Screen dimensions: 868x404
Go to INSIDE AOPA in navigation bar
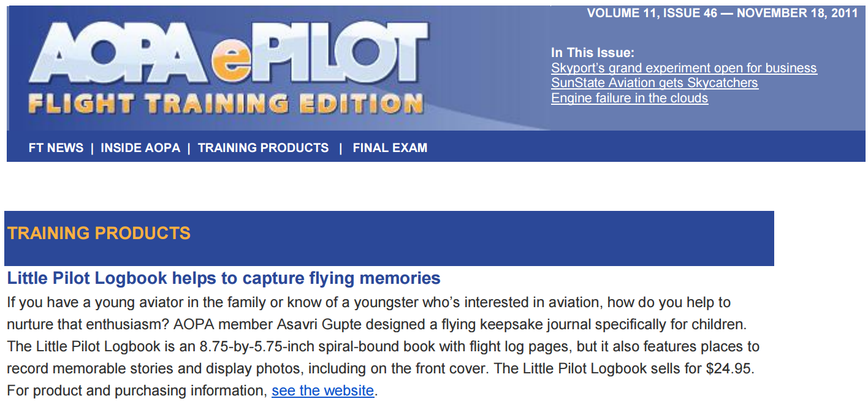(x=140, y=148)
